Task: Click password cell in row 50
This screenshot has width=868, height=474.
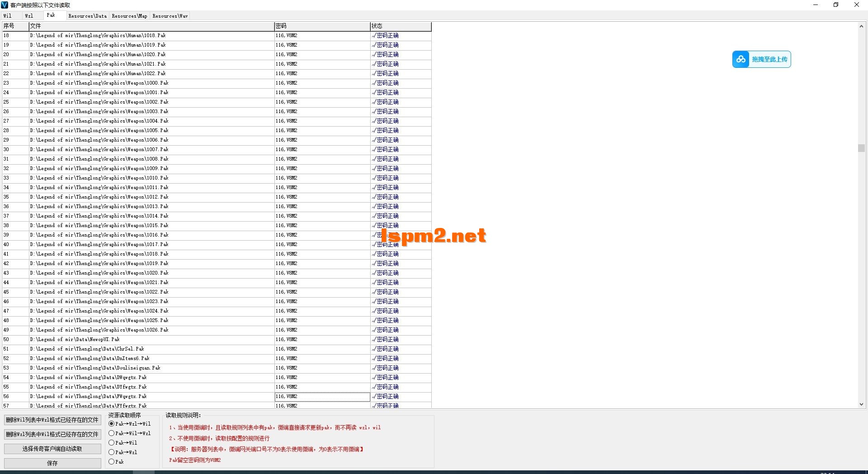Action: 322,339
